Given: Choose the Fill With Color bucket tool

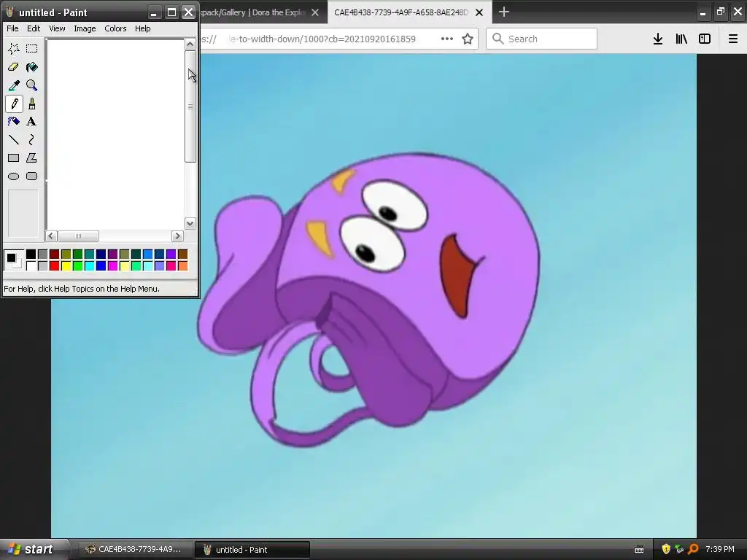Looking at the screenshot, I should point(31,66).
